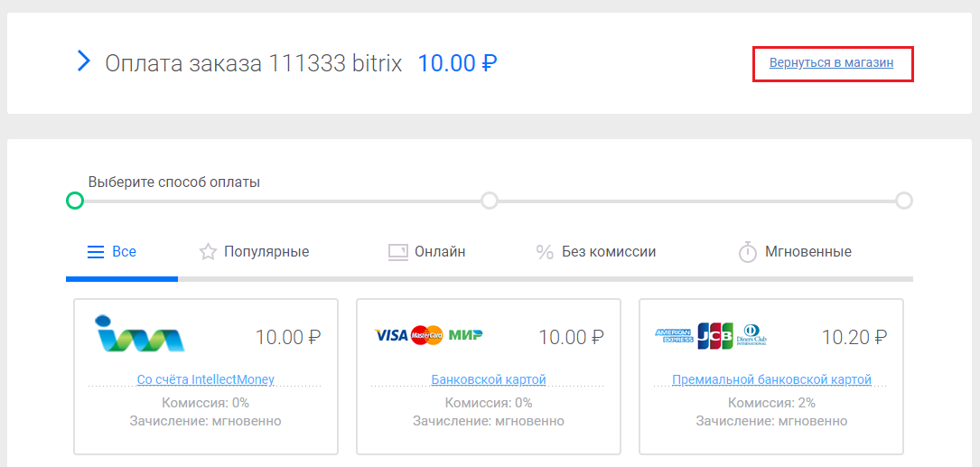Click the American Express logo
Image resolution: width=980 pixels, height=467 pixels.
coord(675,336)
